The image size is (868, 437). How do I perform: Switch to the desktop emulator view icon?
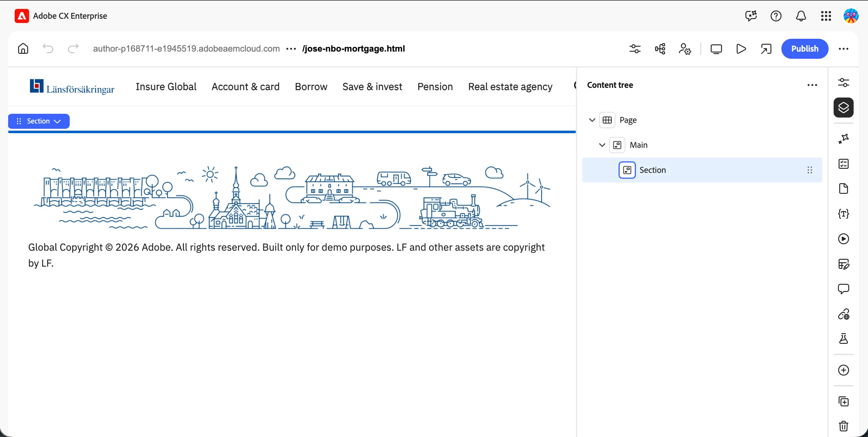pyautogui.click(x=716, y=49)
